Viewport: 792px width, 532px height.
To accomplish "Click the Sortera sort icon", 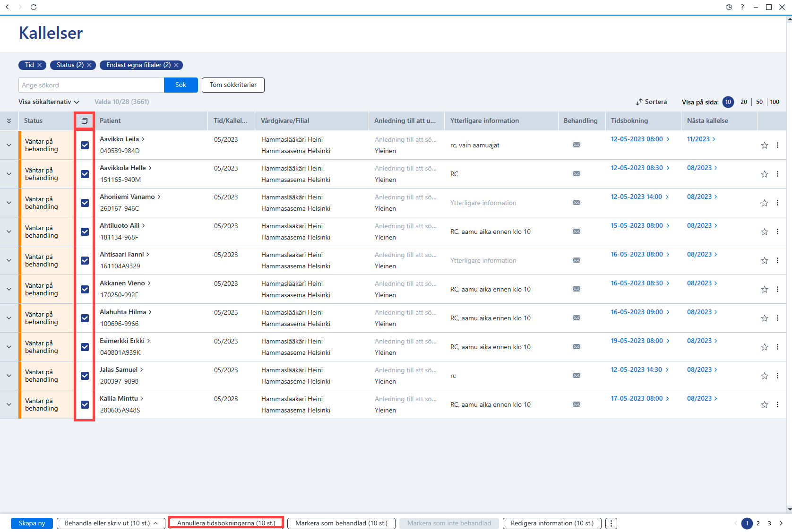I will (x=639, y=102).
